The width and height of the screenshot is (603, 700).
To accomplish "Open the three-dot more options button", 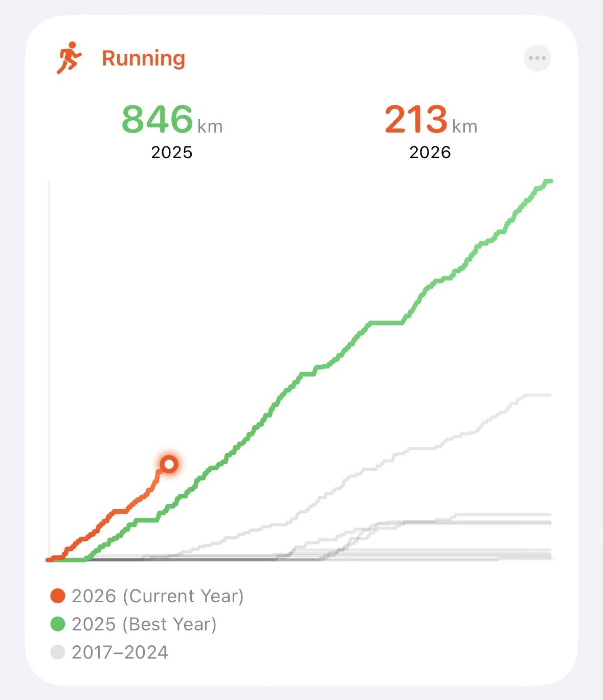I will click(537, 58).
